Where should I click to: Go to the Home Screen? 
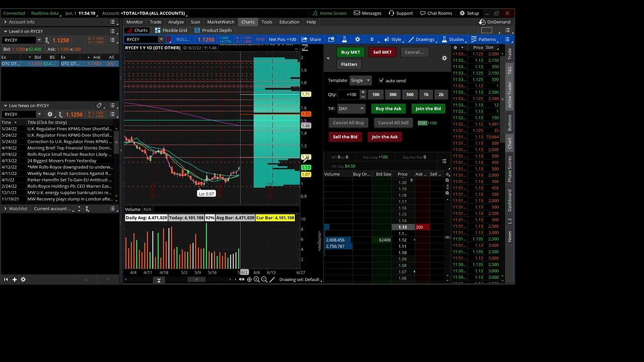(330, 13)
